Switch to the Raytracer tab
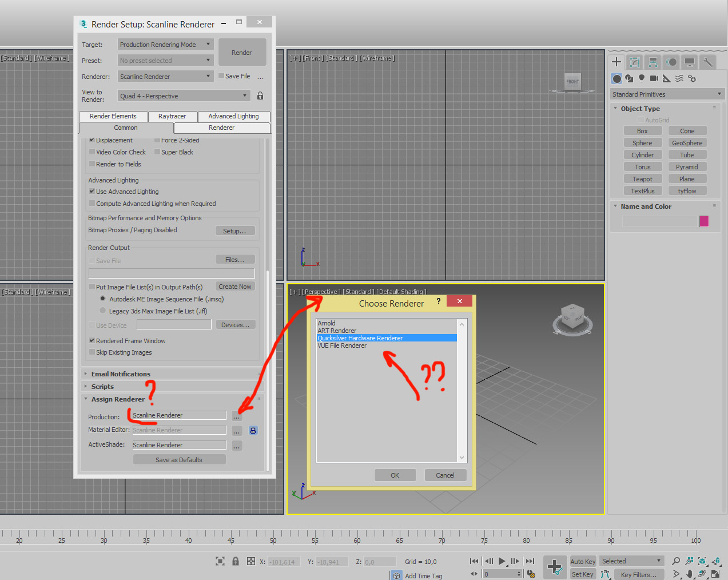This screenshot has width=728, height=580. click(172, 116)
